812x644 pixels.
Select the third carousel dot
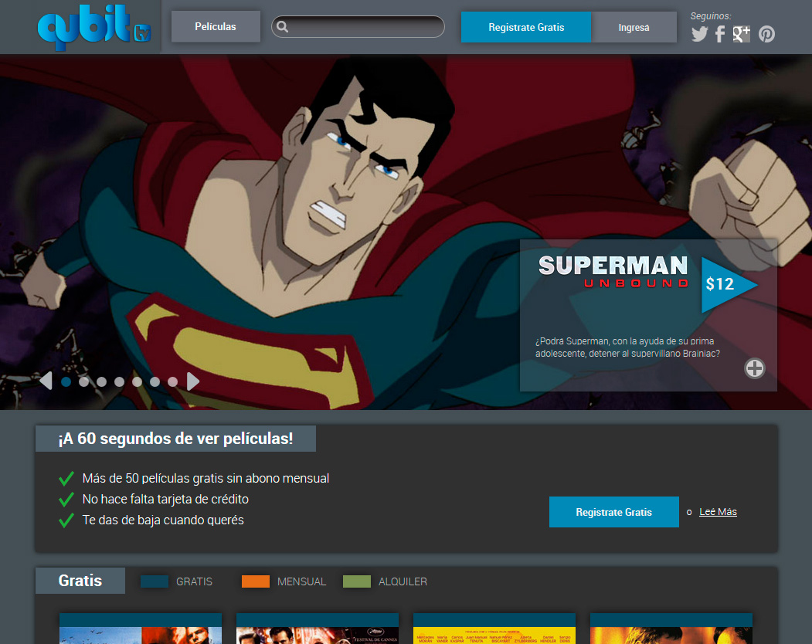101,381
